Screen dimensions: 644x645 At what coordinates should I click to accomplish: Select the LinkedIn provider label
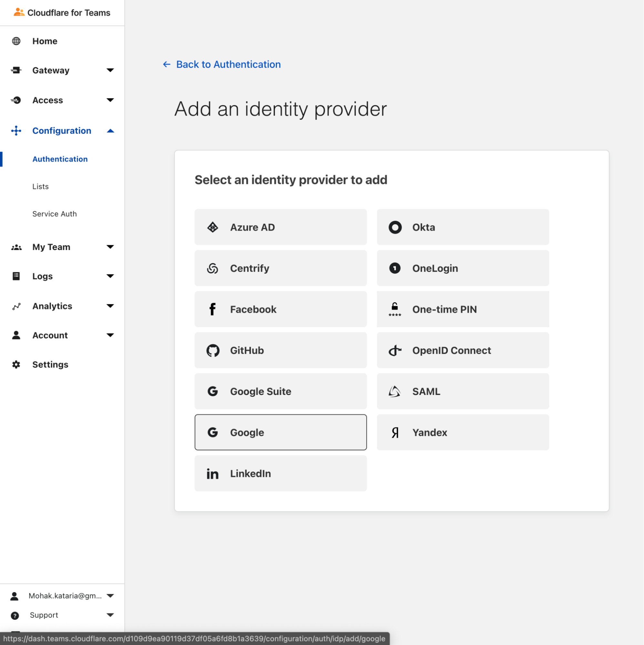pyautogui.click(x=251, y=474)
